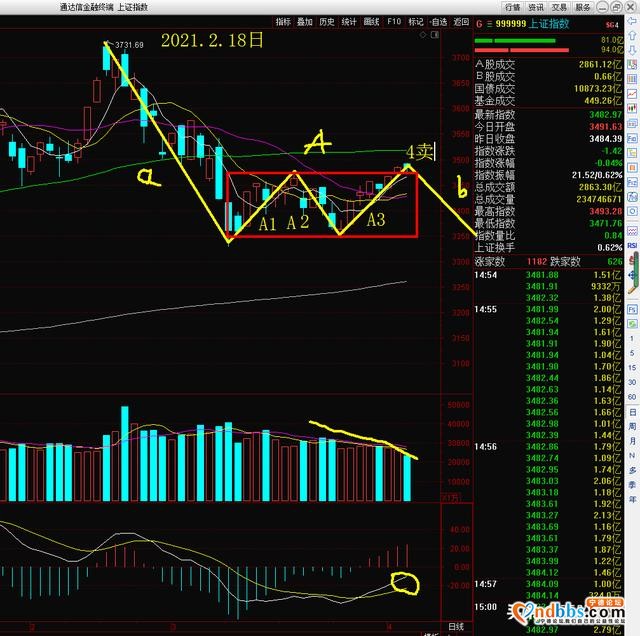Select the 周 (Weekly) period in sidebar
This screenshot has height=636, width=640.
[632, 439]
